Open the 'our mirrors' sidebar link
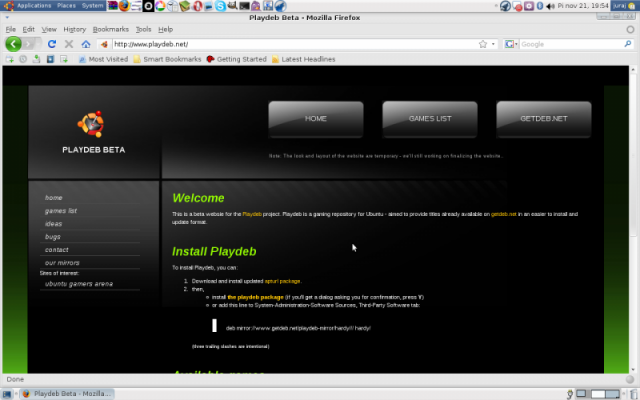The height and width of the screenshot is (400, 640). pyautogui.click(x=62, y=263)
